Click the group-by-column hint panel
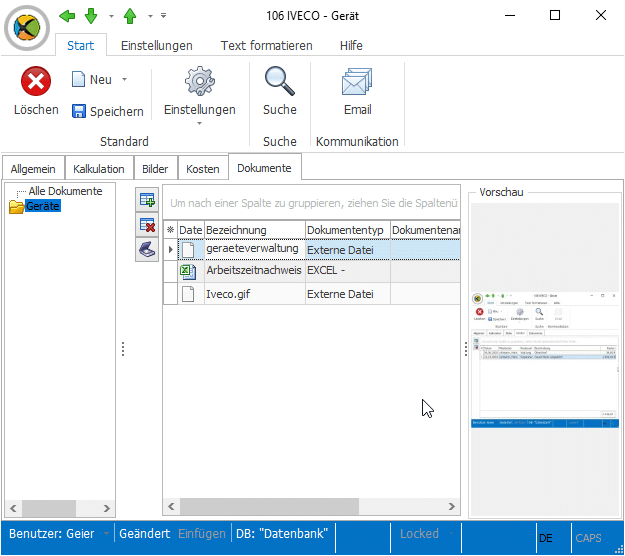The width and height of the screenshot is (625, 556). [312, 203]
